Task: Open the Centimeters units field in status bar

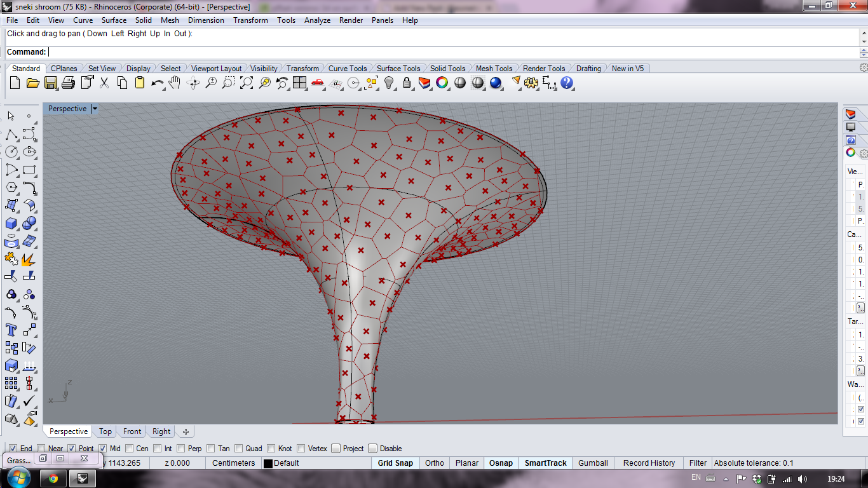Action: click(233, 463)
